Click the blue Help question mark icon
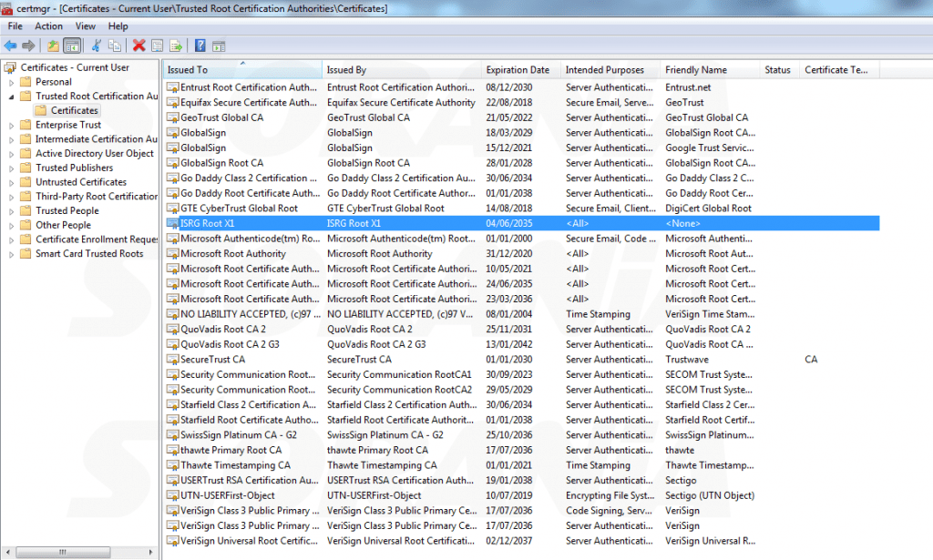933x560 pixels. point(200,46)
